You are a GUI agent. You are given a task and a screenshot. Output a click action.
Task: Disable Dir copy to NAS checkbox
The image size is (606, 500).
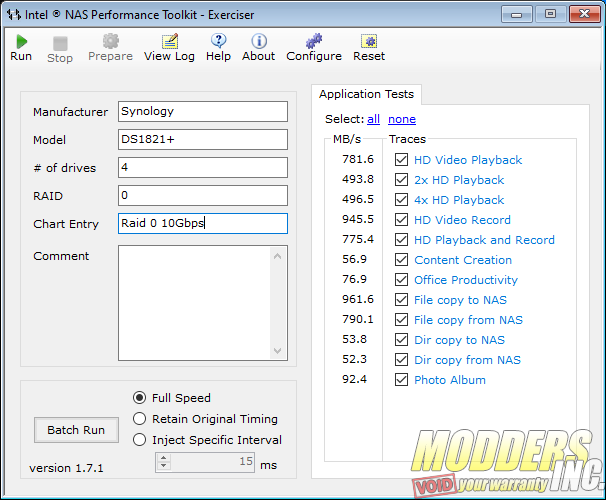401,340
